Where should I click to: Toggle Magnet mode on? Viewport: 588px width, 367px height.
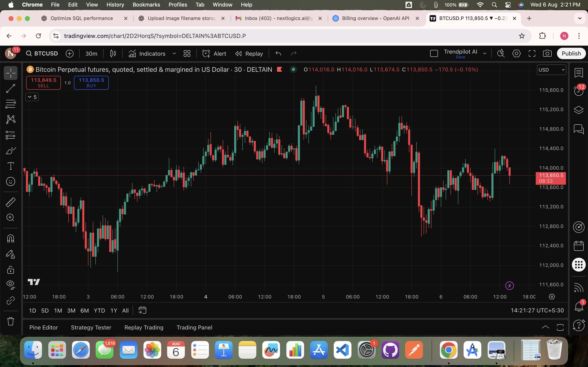[10, 238]
